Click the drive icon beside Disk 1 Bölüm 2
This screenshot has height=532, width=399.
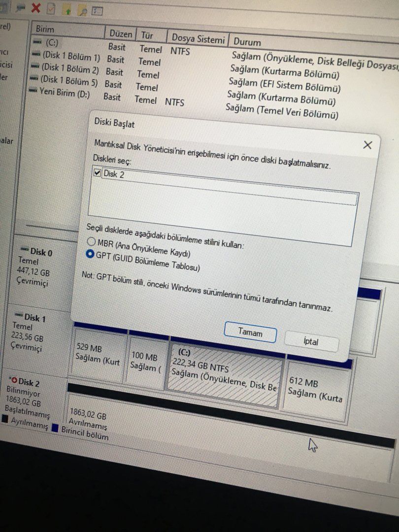[x=35, y=66]
